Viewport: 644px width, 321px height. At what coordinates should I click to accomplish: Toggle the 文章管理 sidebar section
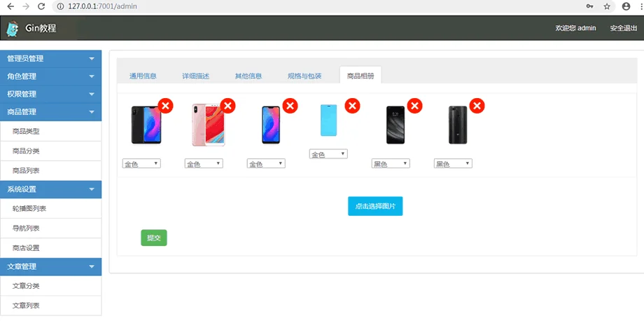click(x=50, y=267)
